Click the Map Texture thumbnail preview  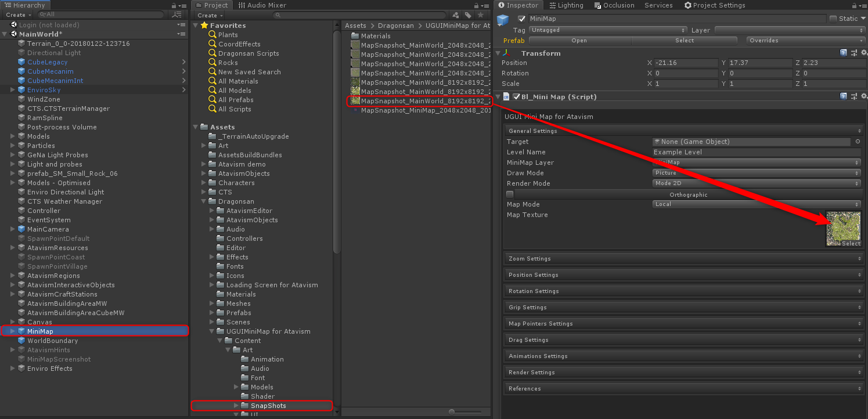coord(843,226)
